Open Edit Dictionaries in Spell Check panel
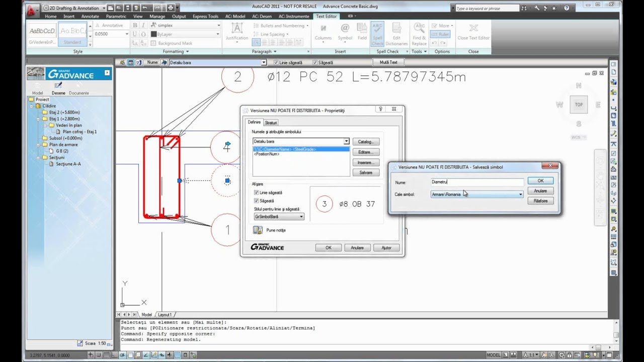The width and height of the screenshot is (644, 362). coord(396,28)
